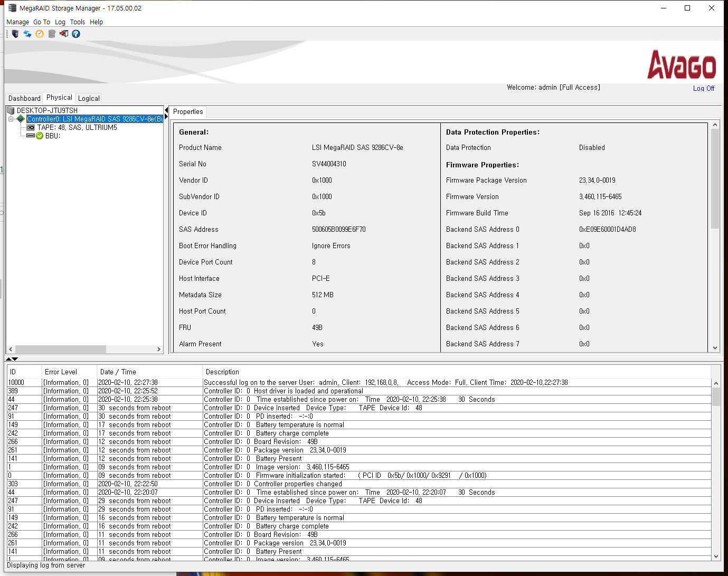Click left arrow of the tree pane horizontal scrollbar

click(11, 349)
